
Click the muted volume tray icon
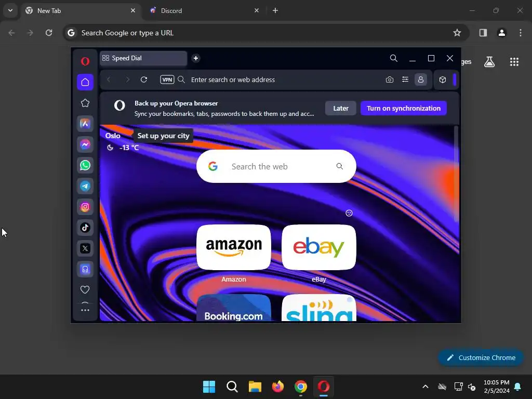(x=472, y=387)
